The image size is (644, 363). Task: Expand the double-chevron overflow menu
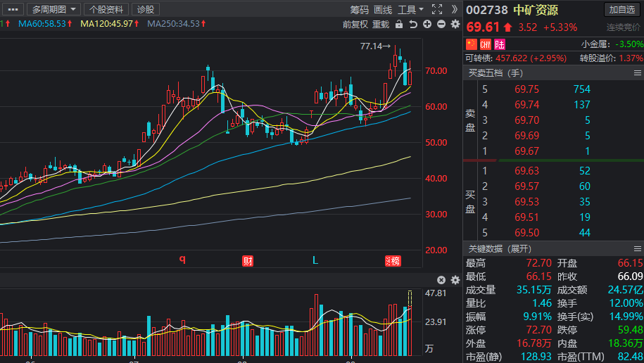(455, 9)
